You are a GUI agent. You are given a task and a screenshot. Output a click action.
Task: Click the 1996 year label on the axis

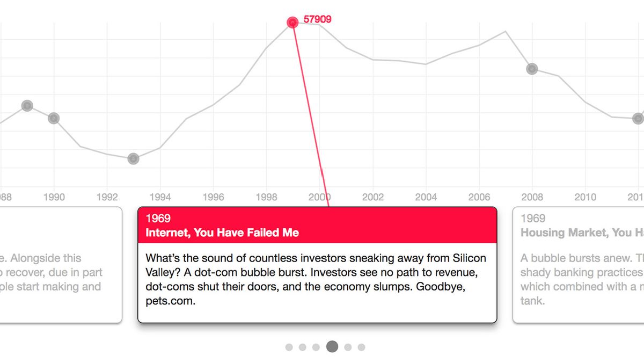[x=213, y=197]
